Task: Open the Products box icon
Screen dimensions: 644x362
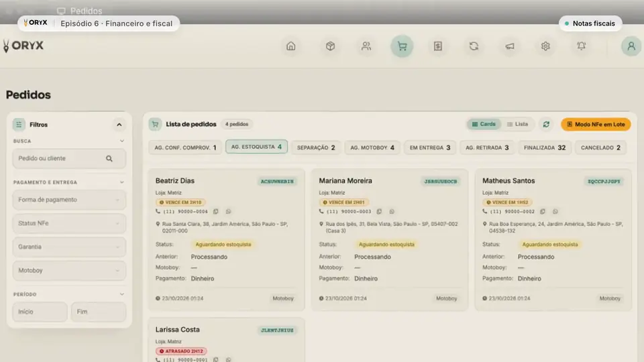Action: pyautogui.click(x=330, y=46)
